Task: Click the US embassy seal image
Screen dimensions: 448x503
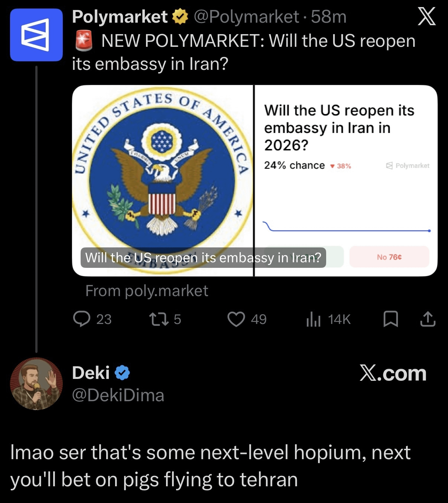Action: point(163,181)
